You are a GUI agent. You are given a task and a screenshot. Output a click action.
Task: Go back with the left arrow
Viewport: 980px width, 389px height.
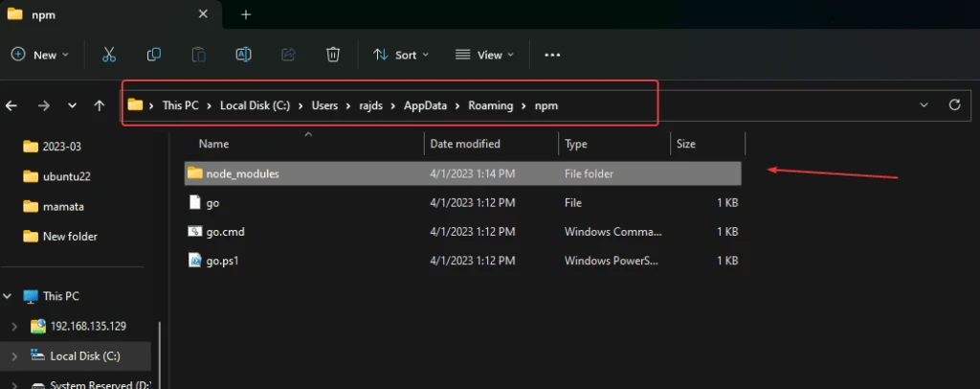pyautogui.click(x=11, y=105)
